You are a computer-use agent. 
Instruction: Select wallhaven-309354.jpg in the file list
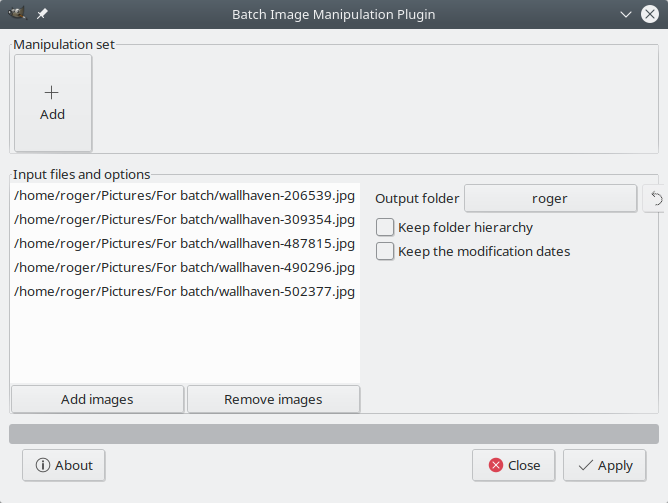pyautogui.click(x=185, y=219)
